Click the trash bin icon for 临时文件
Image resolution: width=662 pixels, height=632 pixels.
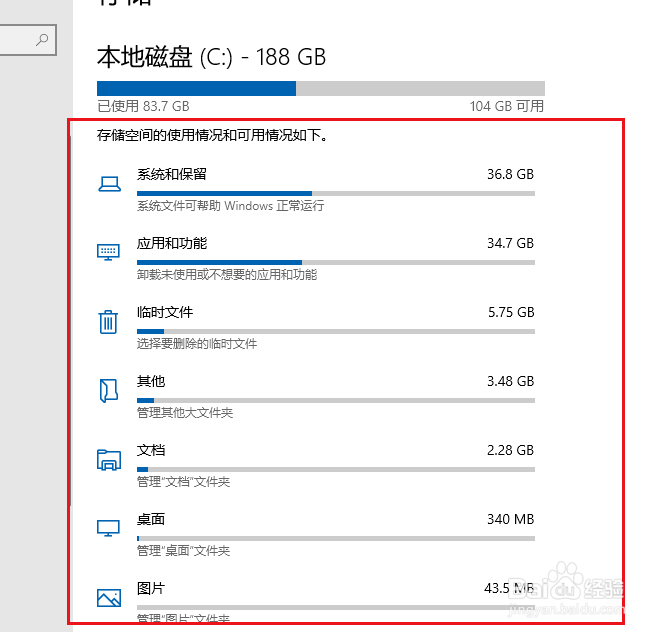tap(108, 322)
